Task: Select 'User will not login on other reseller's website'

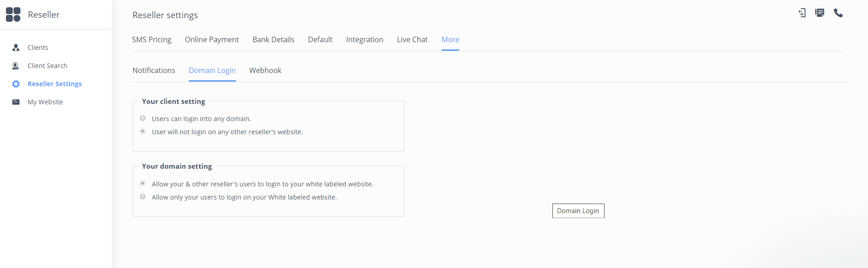Action: (x=143, y=132)
